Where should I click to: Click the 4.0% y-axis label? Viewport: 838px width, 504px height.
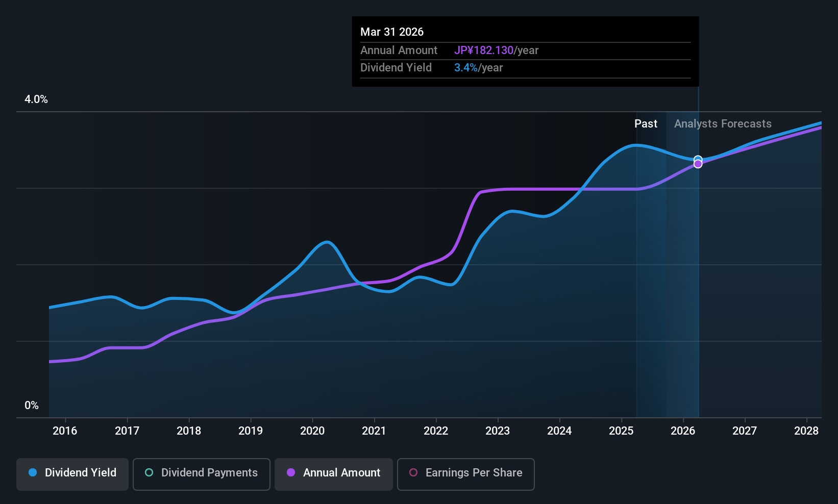(36, 99)
